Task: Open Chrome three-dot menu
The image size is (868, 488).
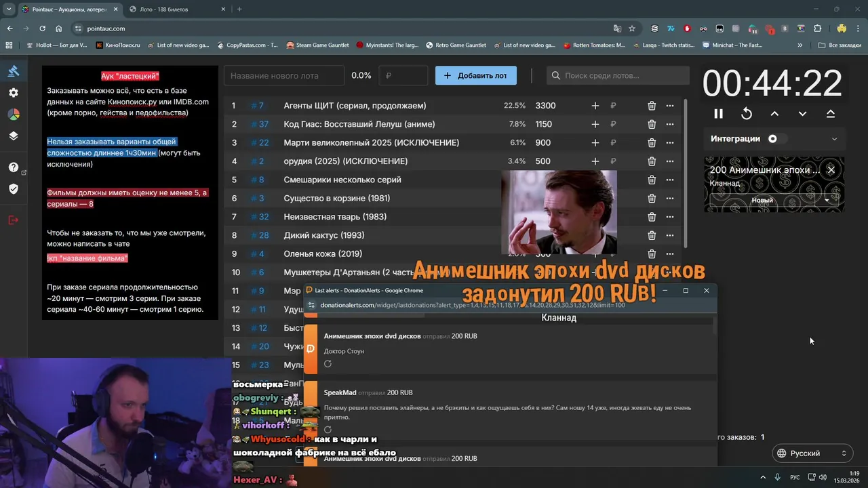Action: pyautogui.click(x=857, y=28)
